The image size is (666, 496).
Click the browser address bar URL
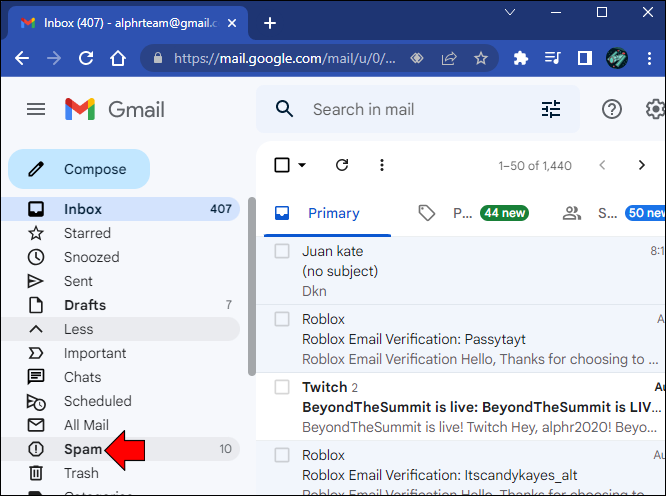tap(285, 58)
